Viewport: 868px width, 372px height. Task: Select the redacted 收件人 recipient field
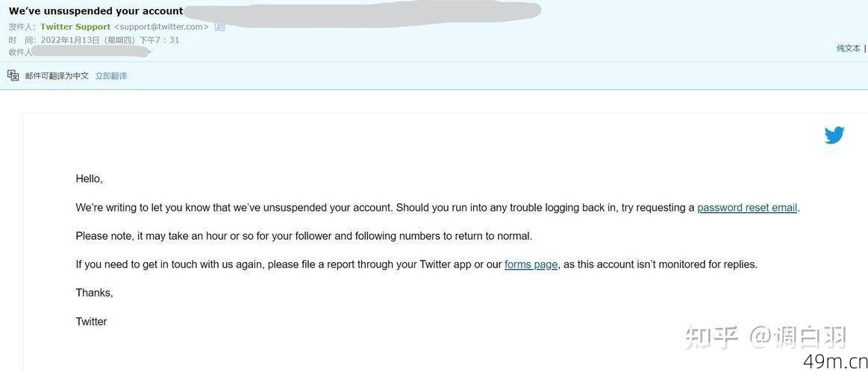[91, 52]
